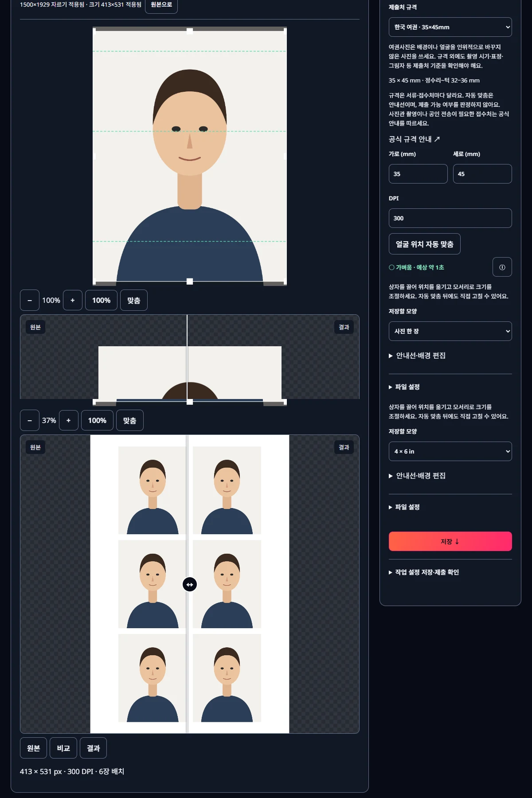Viewport: 532px width, 798px height.
Task: Set the 37% preview to 100% zoom
Action: pos(97,420)
